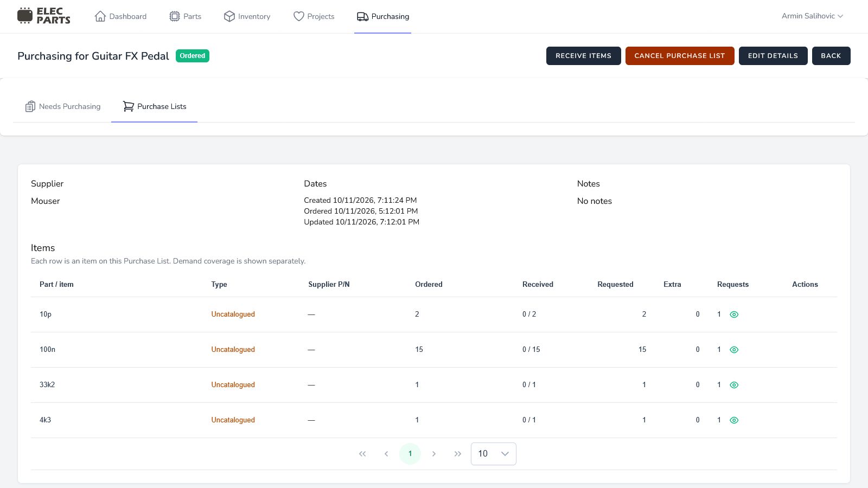Go to the first page of items
Viewport: 868px width, 488px height.
362,454
